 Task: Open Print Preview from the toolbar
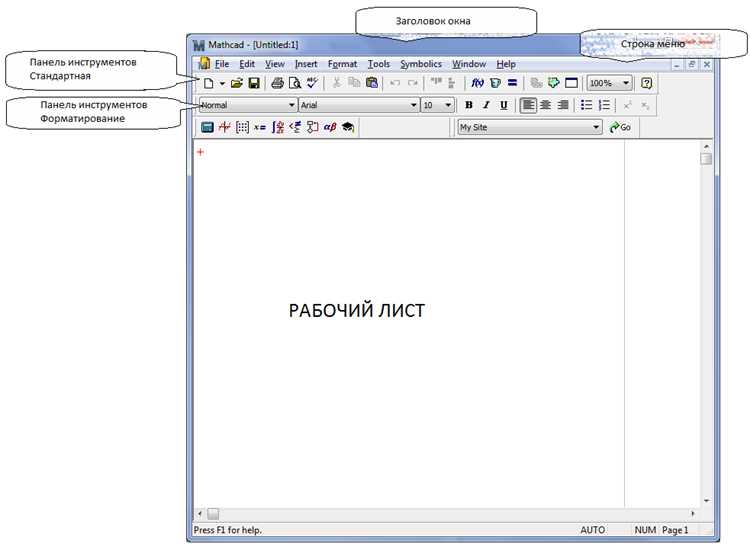295,83
